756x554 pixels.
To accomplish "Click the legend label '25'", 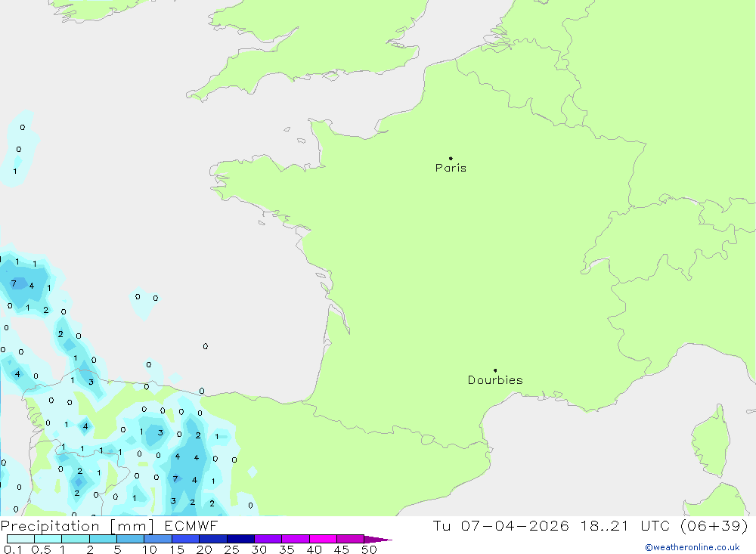I will click(x=231, y=549).
